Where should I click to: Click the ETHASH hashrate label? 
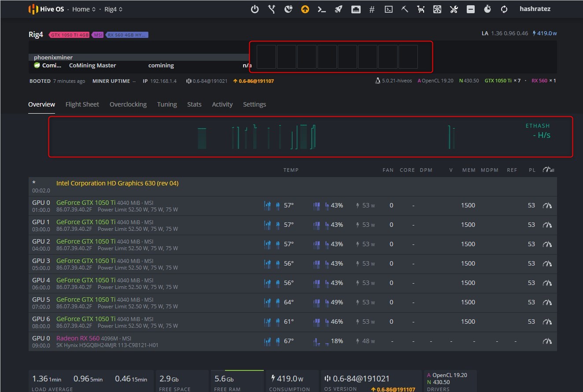[x=538, y=126]
